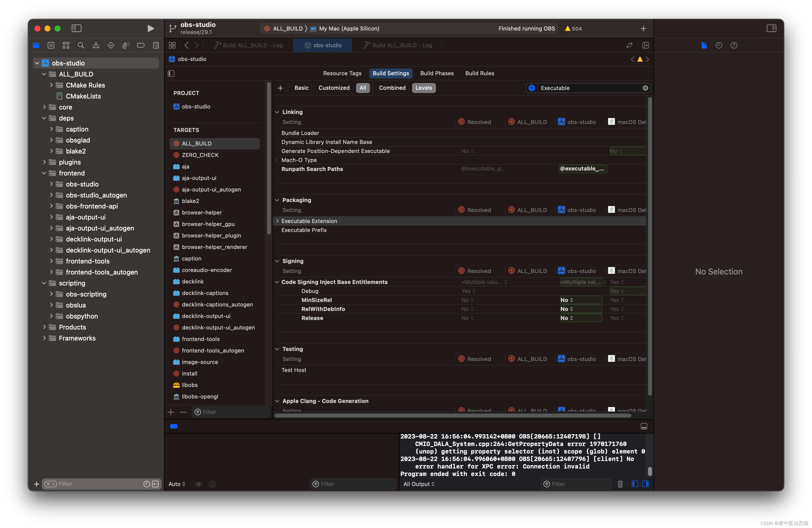Click the Executable search field

588,88
